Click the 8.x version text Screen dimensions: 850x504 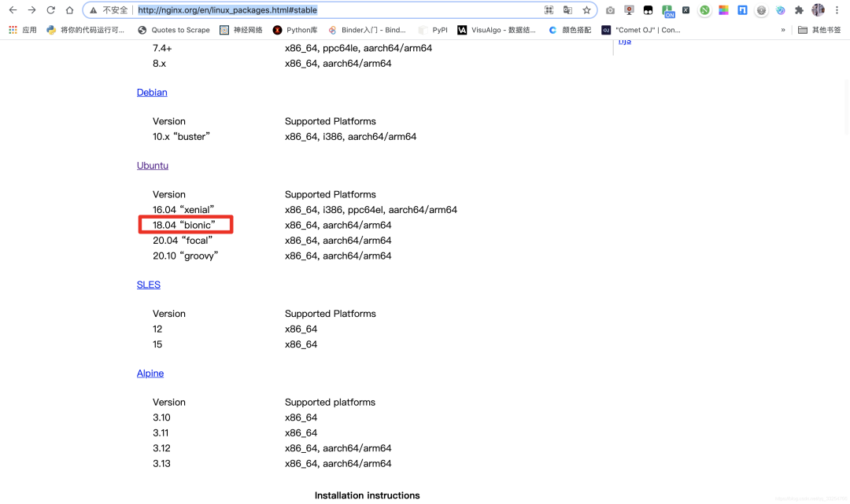point(159,64)
